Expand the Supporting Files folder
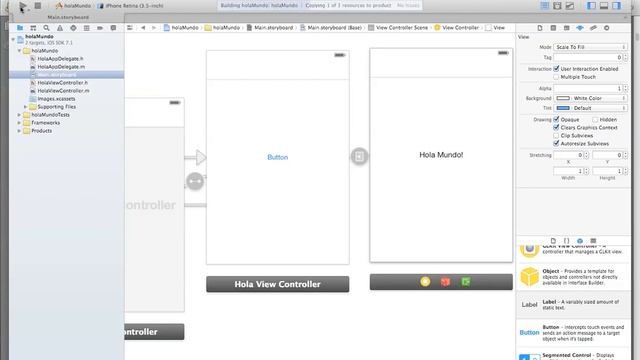 click(25, 107)
